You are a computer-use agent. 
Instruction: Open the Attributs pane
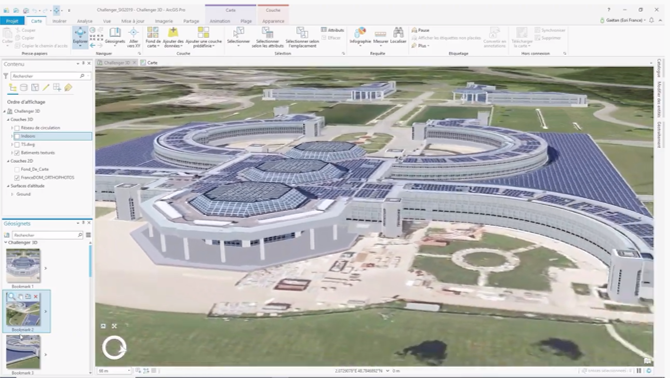click(x=332, y=30)
